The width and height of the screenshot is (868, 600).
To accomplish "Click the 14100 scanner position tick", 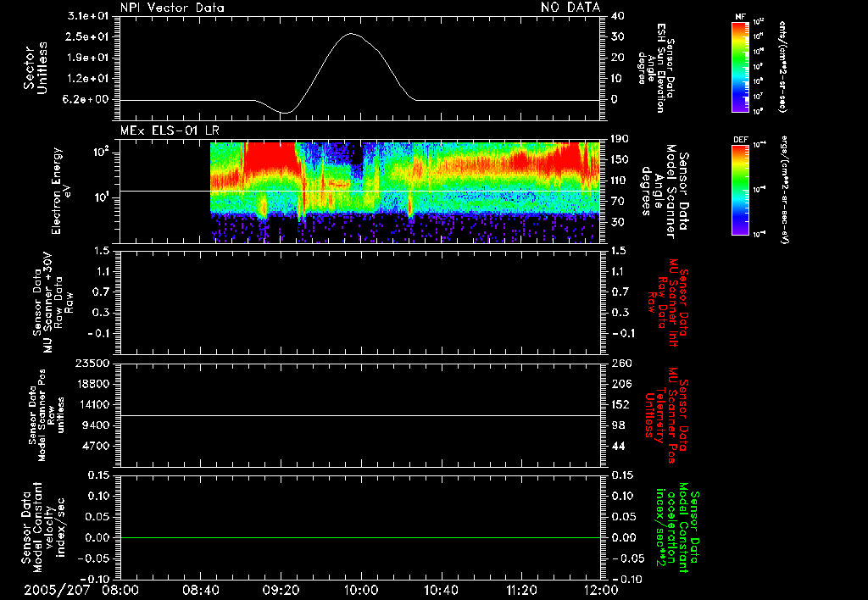I will [x=92, y=404].
